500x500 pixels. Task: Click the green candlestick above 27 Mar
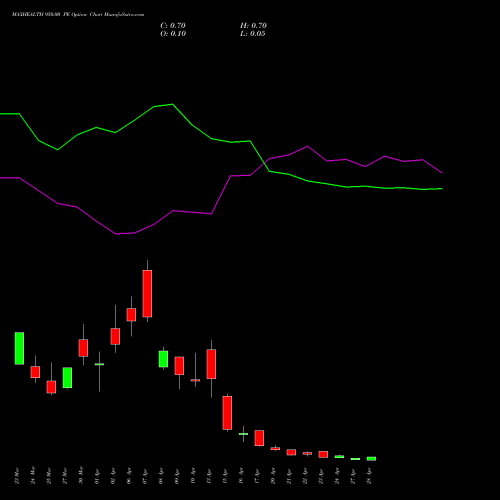click(67, 378)
